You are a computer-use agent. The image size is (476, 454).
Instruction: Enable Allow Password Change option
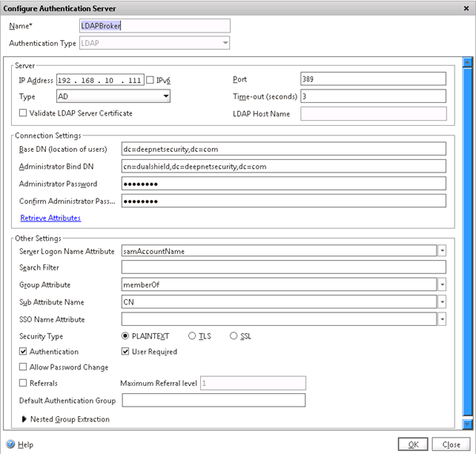23,367
